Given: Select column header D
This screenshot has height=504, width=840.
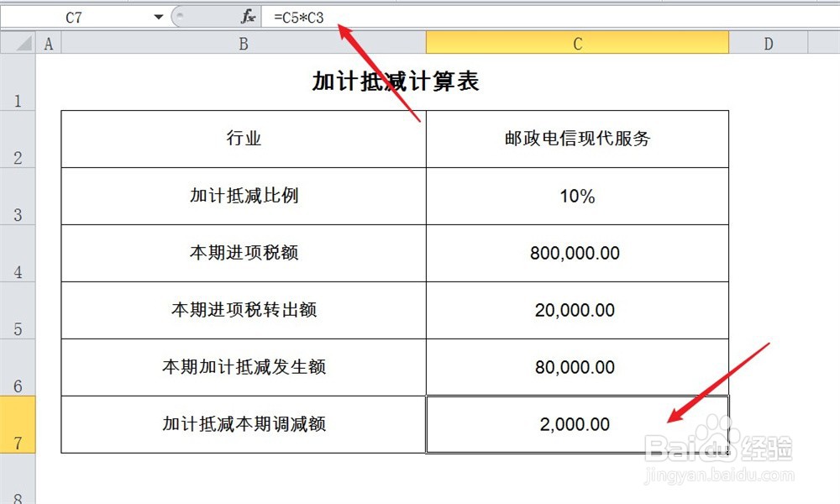Looking at the screenshot, I should (768, 42).
